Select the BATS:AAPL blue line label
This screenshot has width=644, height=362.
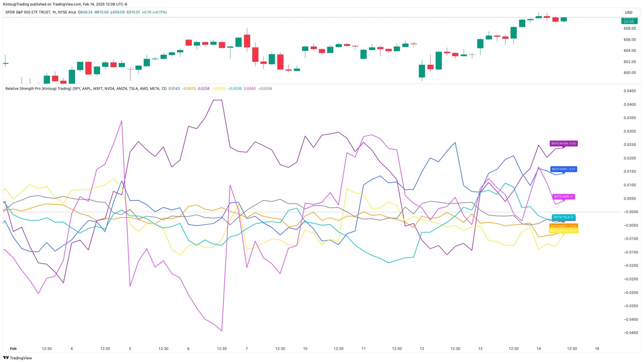pyautogui.click(x=563, y=169)
